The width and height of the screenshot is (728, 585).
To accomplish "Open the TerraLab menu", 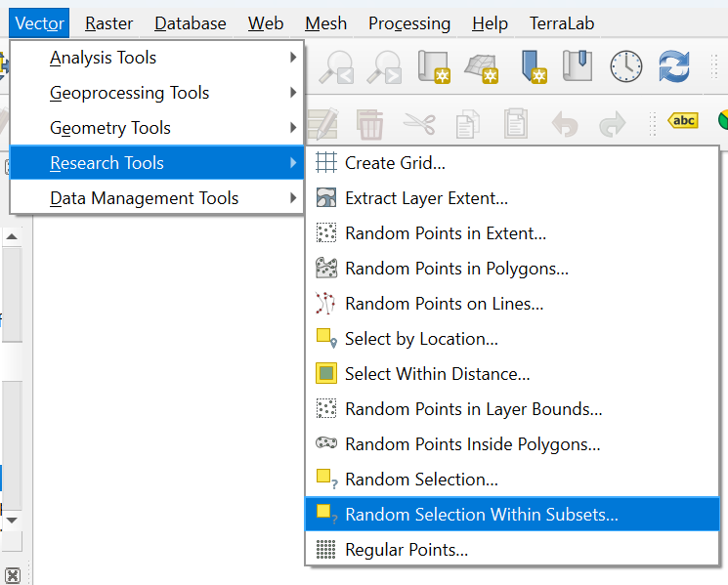I will pos(561,23).
